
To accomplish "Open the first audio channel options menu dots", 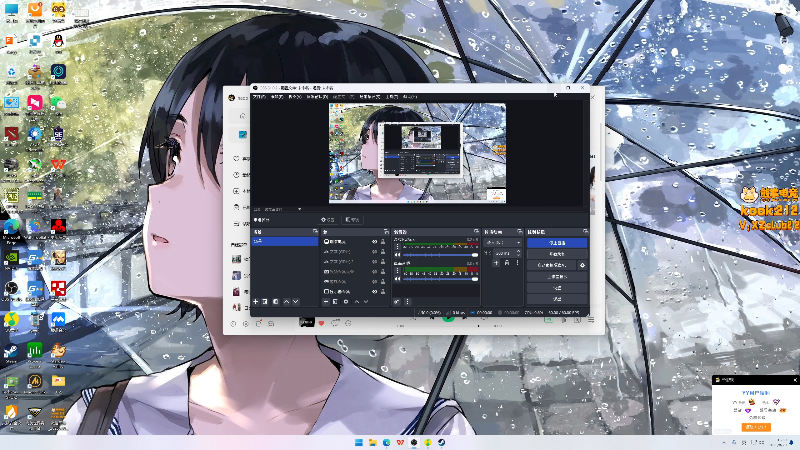I will point(397,246).
